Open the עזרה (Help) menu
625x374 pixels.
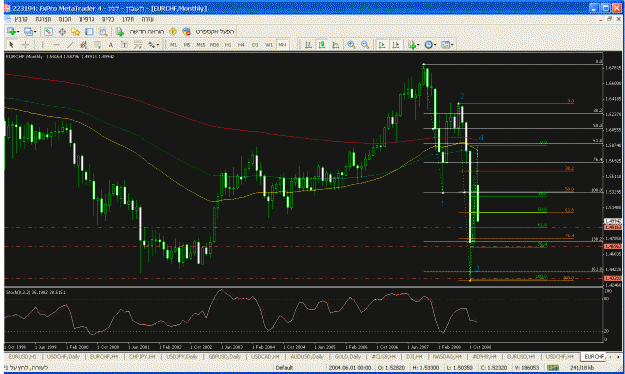tap(147, 19)
